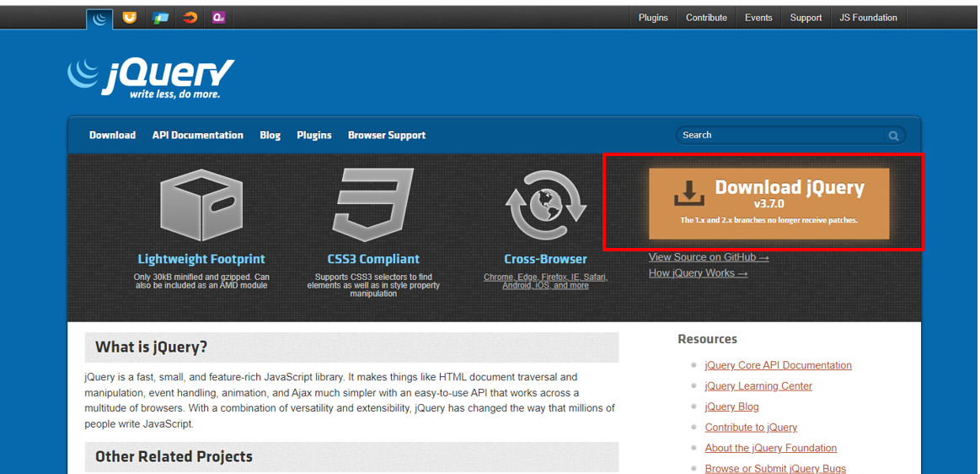Click the 'Only 30kB minified and gzipped' text
The height and width of the screenshot is (474, 980).
pyautogui.click(x=201, y=281)
